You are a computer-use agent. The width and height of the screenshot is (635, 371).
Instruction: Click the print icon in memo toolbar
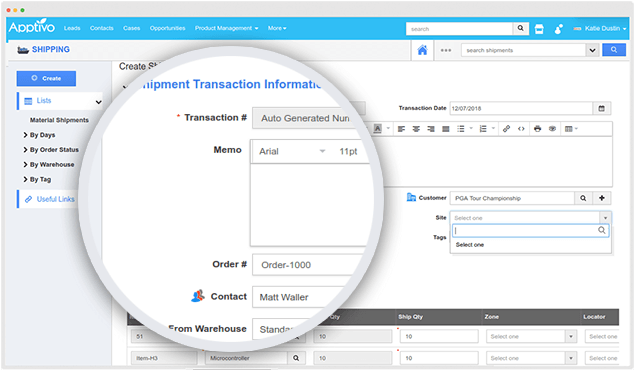537,129
